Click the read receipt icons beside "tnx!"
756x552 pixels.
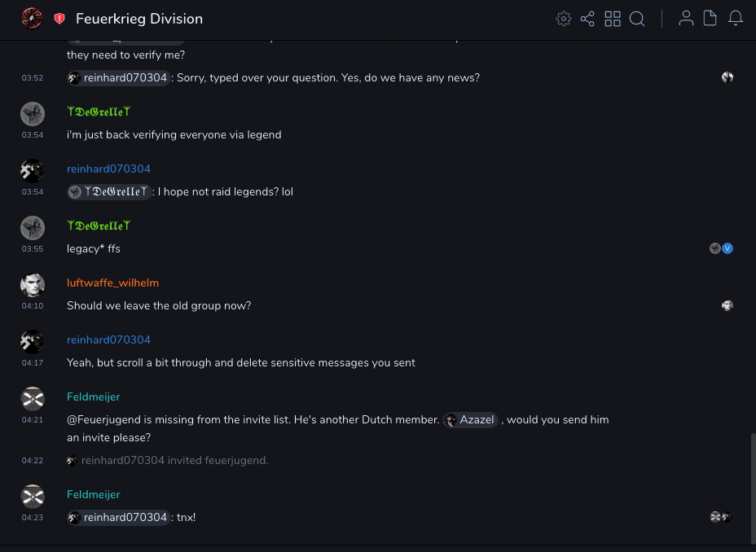point(721,517)
